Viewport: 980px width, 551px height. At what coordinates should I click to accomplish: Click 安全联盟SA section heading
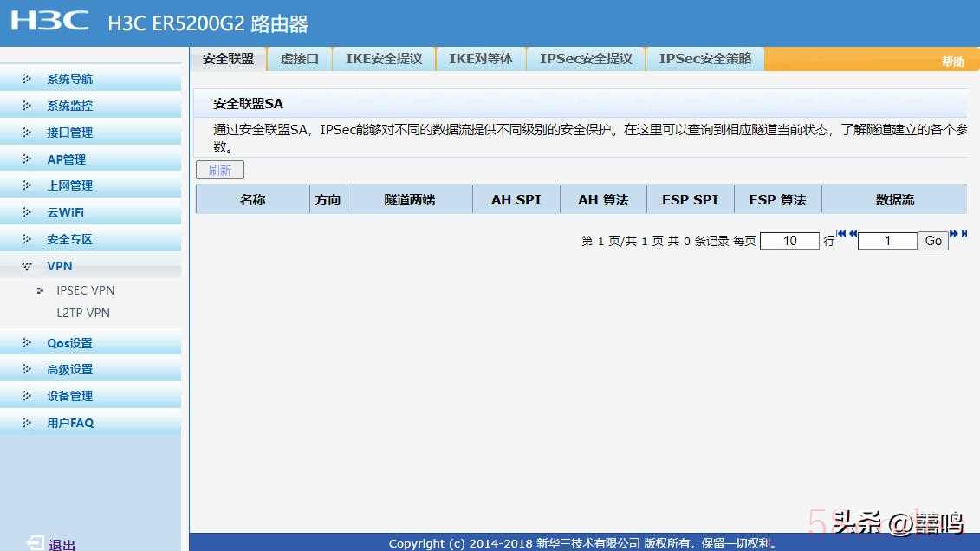[248, 104]
